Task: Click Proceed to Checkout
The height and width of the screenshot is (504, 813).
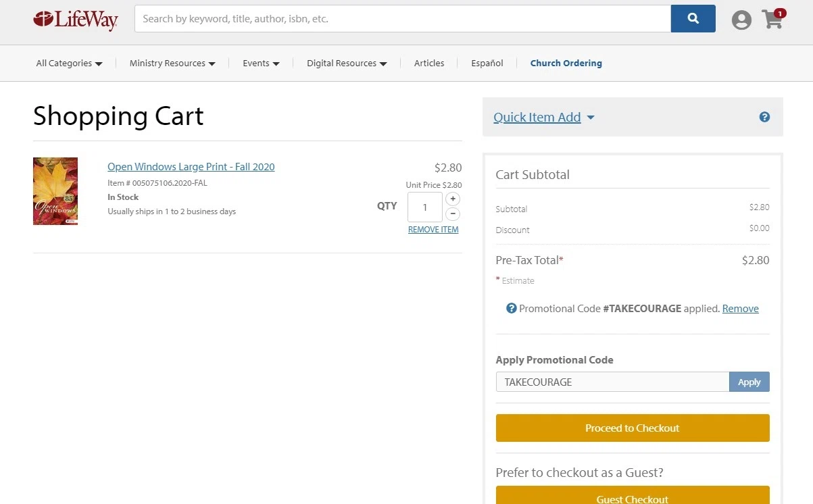Action: (x=633, y=428)
